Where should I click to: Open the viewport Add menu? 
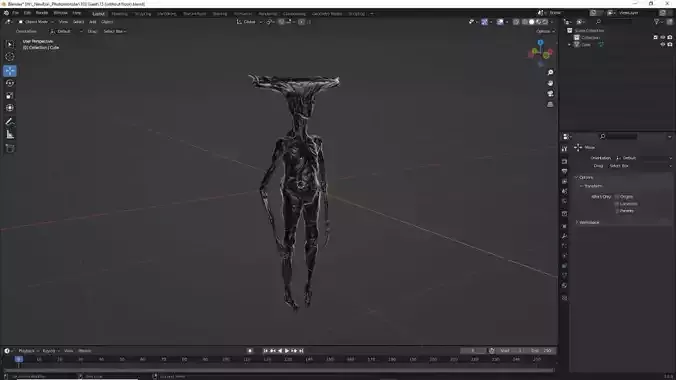[x=92, y=22]
